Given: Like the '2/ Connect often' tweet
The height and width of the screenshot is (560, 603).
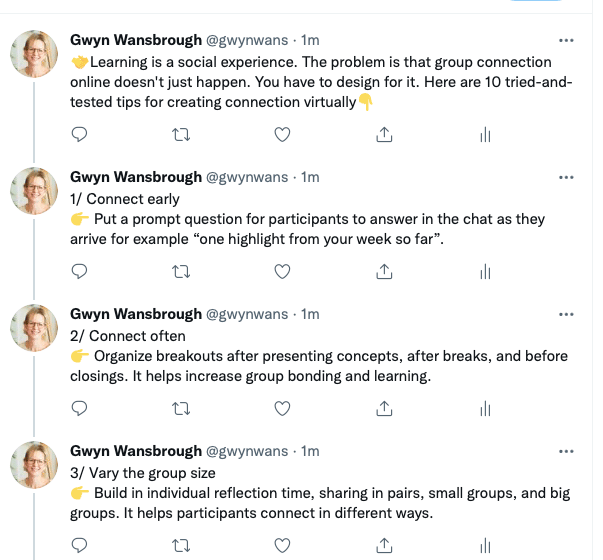Looking at the screenshot, I should [283, 408].
